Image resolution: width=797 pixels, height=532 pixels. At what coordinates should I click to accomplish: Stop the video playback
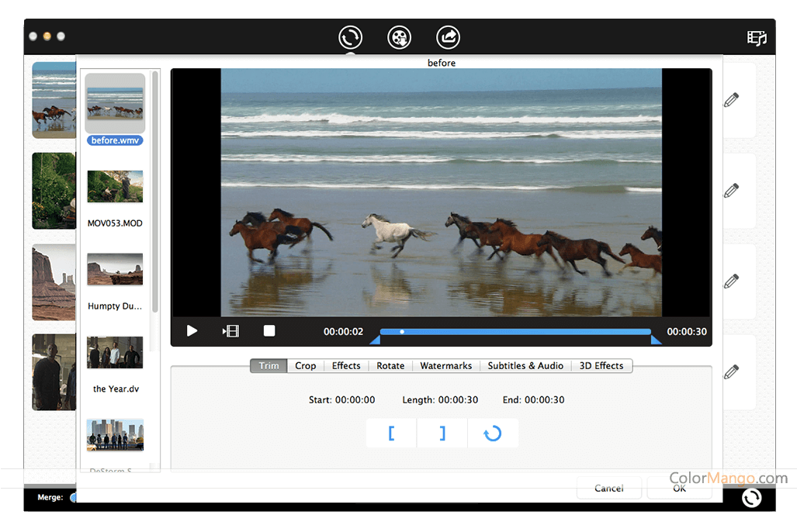pos(269,331)
